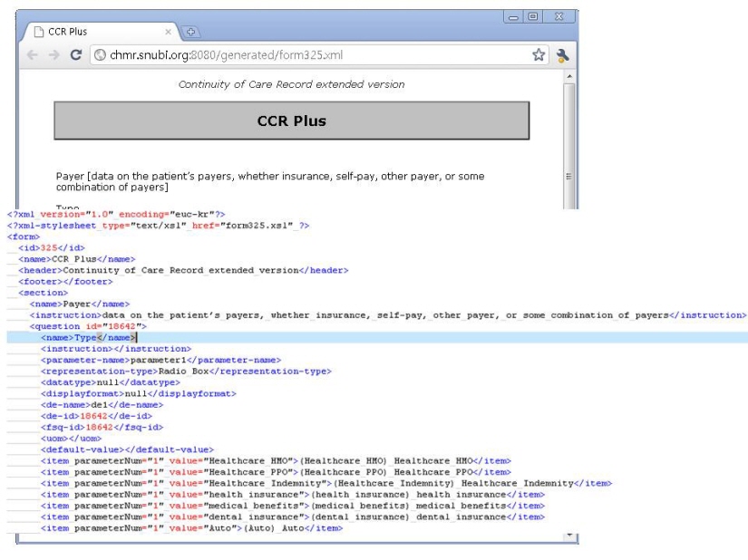
Task: Click the empty <default-value> line
Action: point(127,449)
